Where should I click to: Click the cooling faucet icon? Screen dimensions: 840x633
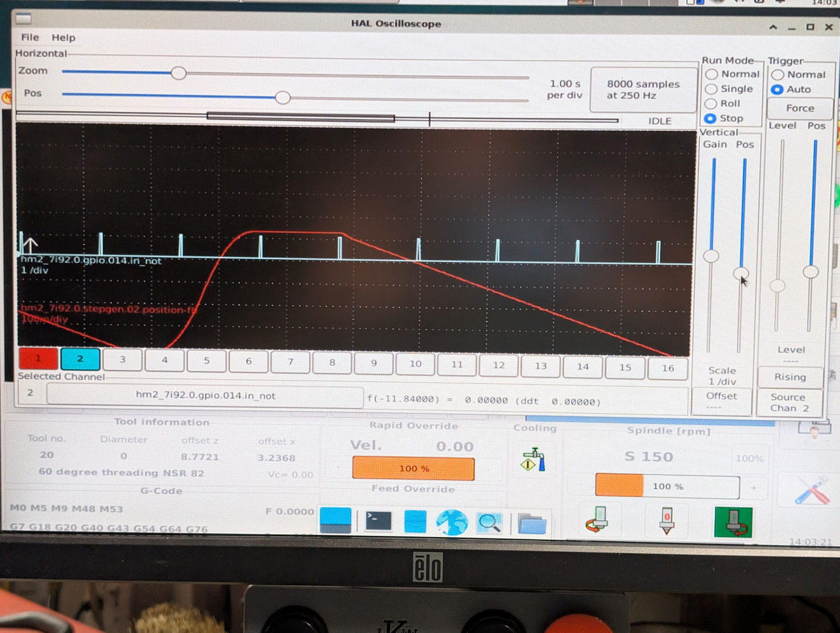pos(534,459)
